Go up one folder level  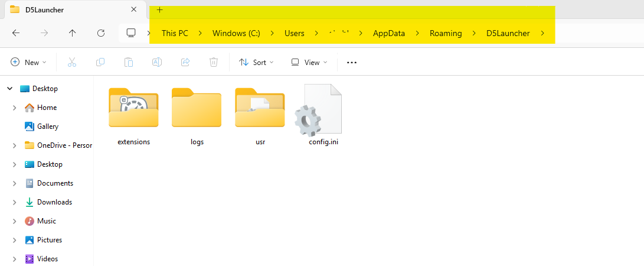[72, 33]
